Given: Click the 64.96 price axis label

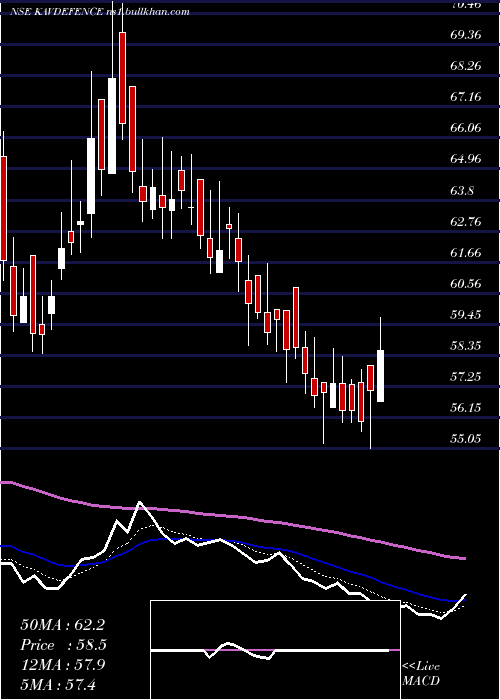Looking at the screenshot, I should tap(466, 159).
